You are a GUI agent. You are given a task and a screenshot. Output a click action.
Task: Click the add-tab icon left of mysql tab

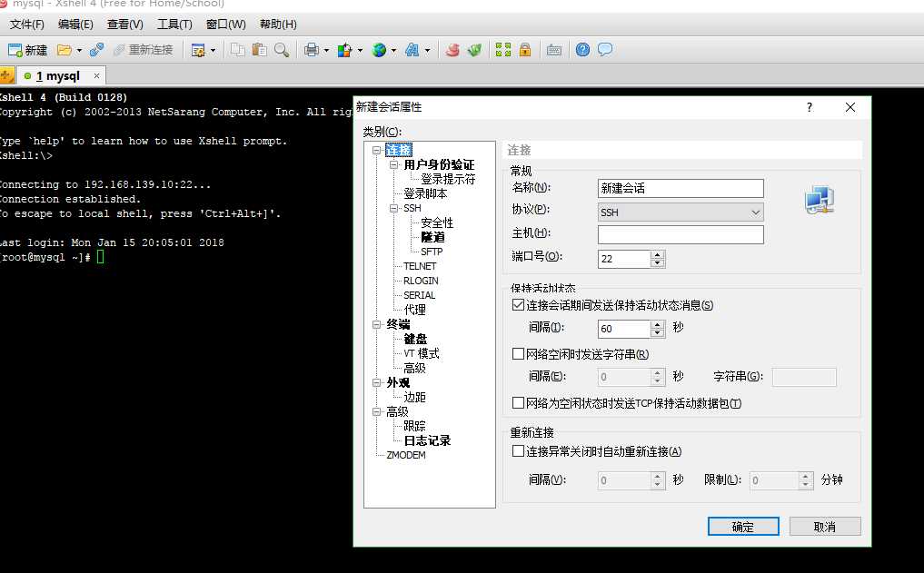click(6, 75)
